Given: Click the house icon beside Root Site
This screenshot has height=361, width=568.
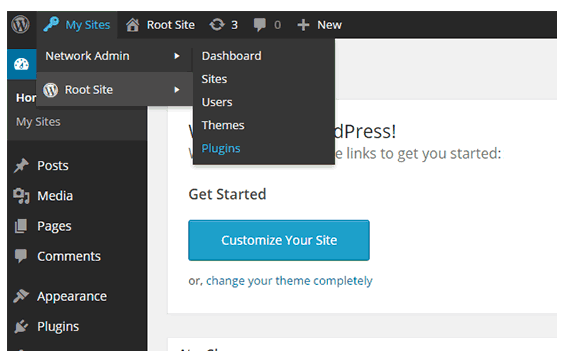Looking at the screenshot, I should 133,25.
